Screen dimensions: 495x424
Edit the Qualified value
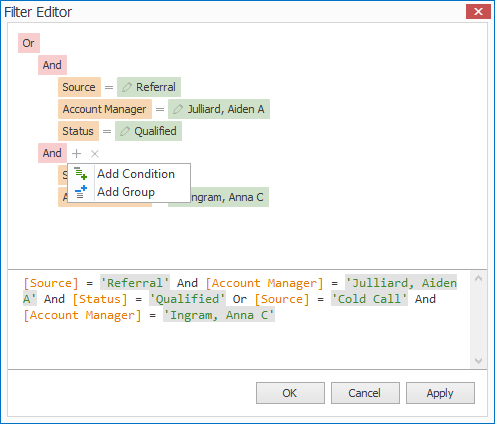tap(148, 131)
